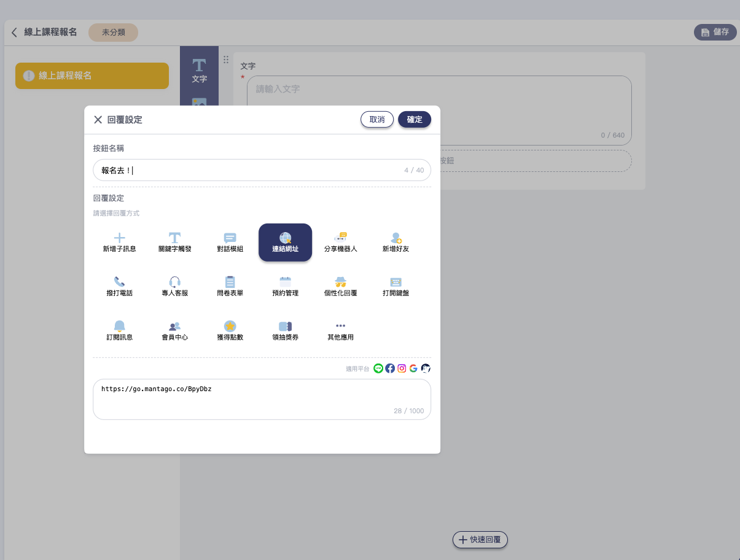
Task: Select the 打開鍵盤 keyboard icon
Action: click(395, 282)
